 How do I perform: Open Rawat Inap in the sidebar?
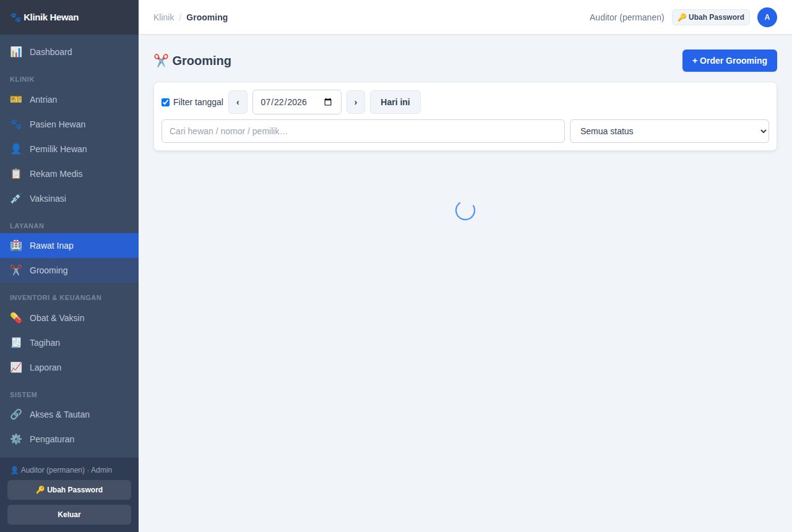69,246
